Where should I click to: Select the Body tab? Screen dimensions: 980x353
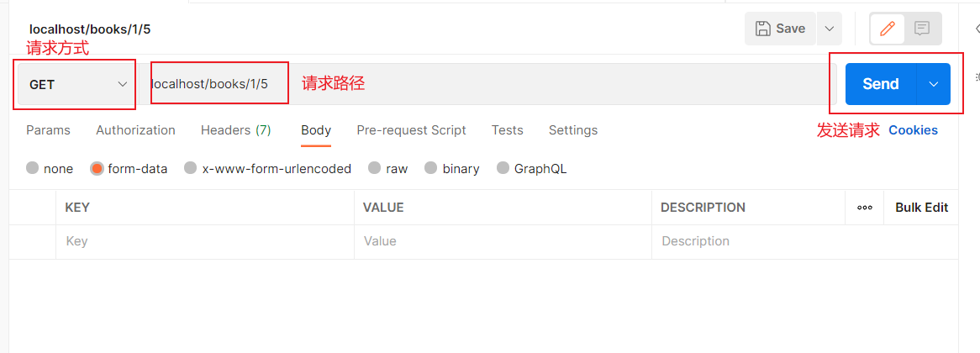[316, 130]
